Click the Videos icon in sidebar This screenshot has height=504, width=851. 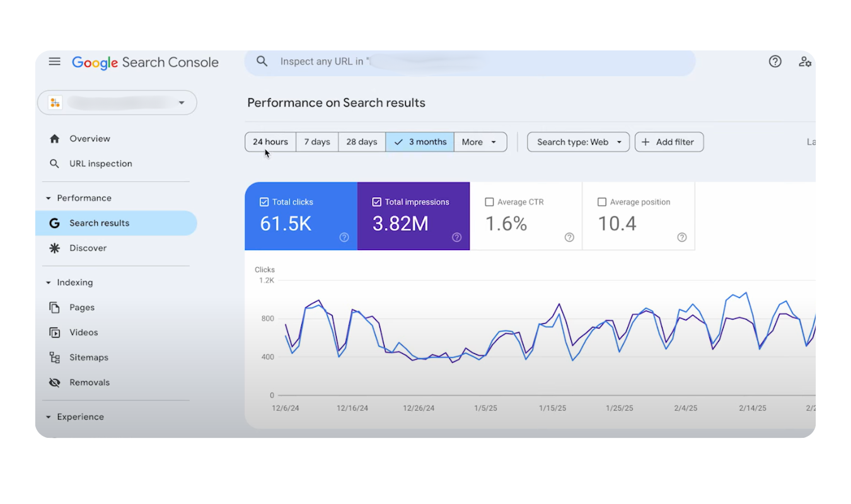click(55, 333)
